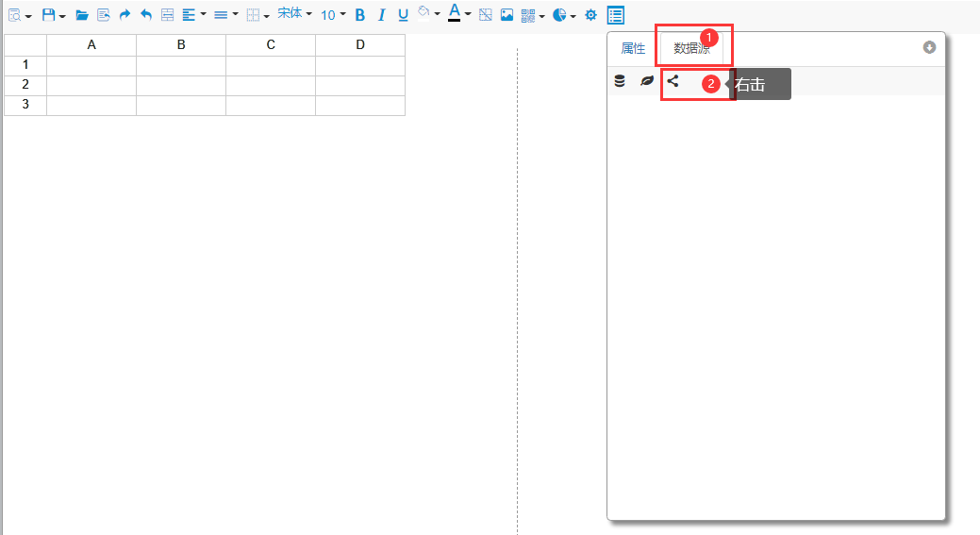This screenshot has width=980, height=535.
Task: Select row header 3
Action: point(25,106)
